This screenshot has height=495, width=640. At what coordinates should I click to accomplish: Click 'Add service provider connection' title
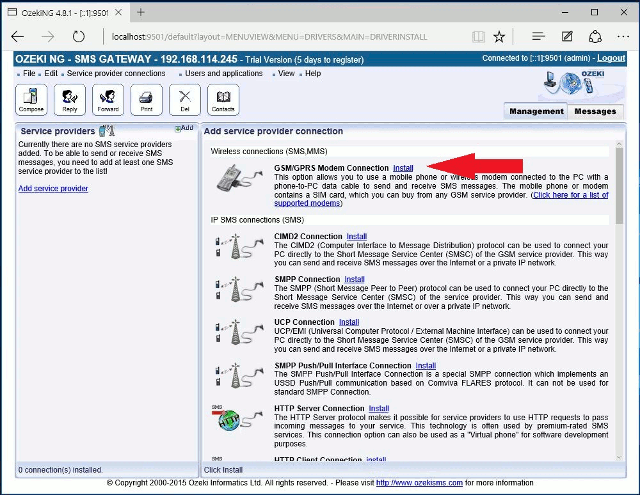(x=273, y=131)
